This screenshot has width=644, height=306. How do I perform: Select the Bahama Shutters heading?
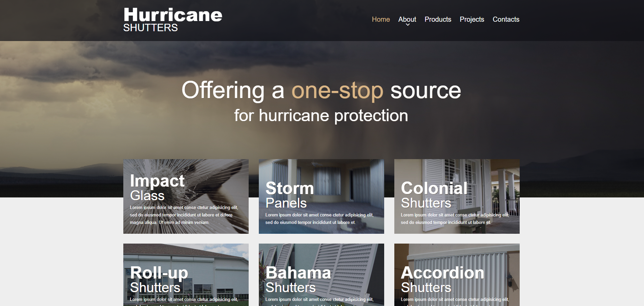(298, 280)
